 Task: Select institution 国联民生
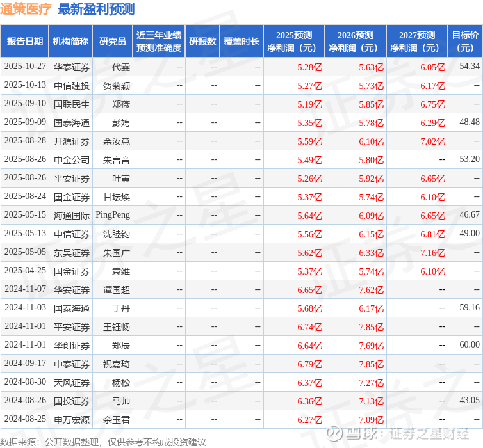click(72, 104)
